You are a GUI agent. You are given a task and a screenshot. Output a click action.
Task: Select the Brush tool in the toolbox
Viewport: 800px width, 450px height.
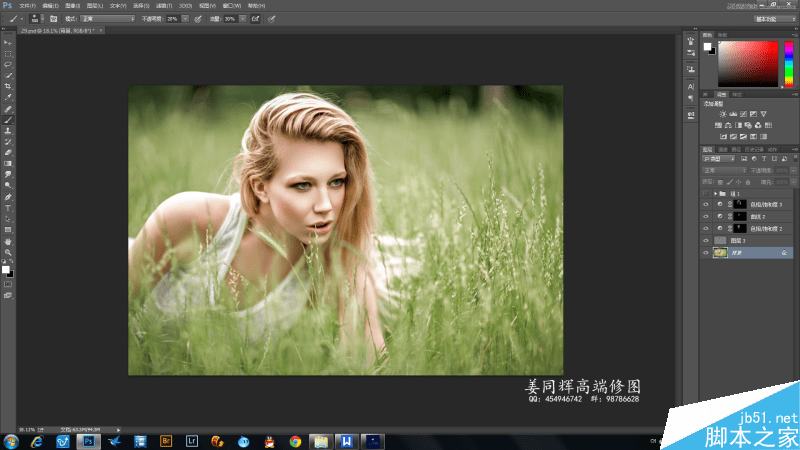point(9,120)
